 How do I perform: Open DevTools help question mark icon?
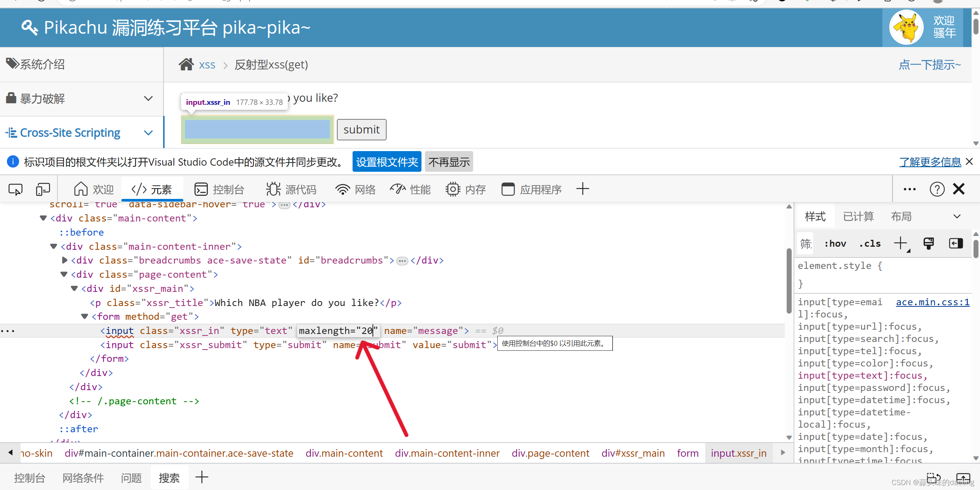(937, 189)
